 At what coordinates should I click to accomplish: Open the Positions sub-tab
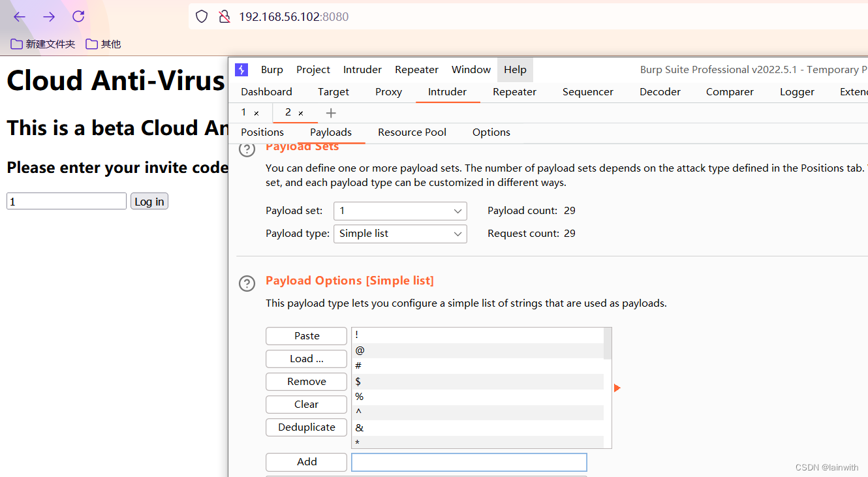click(262, 132)
